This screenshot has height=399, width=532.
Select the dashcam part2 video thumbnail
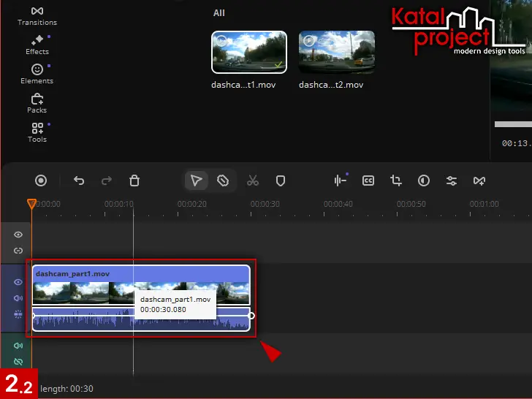coord(336,52)
